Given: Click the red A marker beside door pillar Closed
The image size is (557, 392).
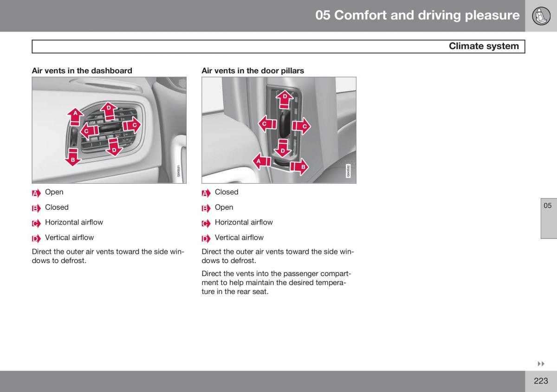Looking at the screenshot, I should tap(206, 193).
